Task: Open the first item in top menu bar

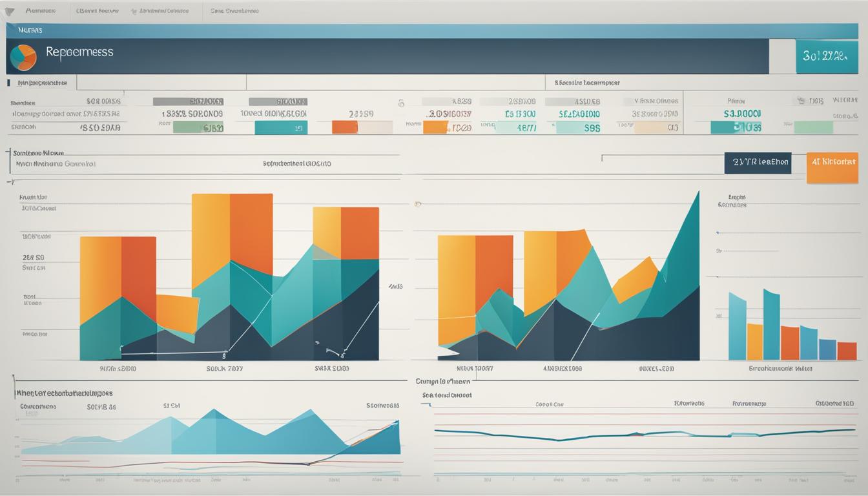Action: (x=40, y=11)
